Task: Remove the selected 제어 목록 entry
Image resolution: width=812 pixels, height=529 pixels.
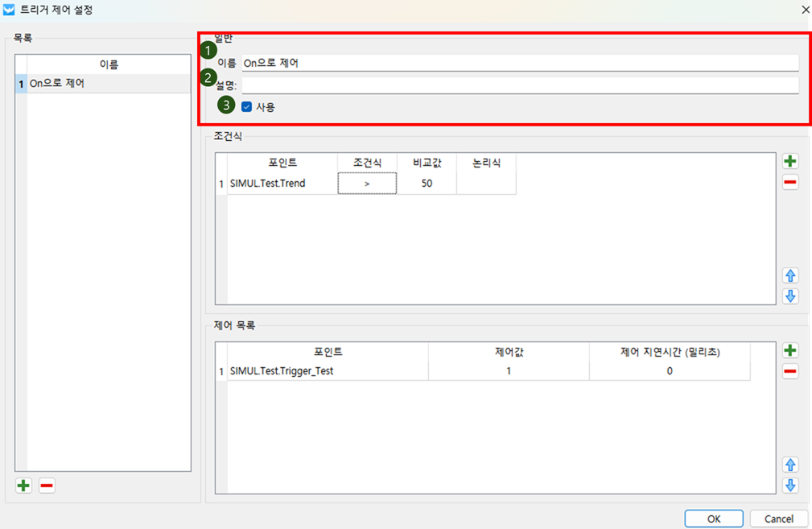Action: [x=790, y=371]
